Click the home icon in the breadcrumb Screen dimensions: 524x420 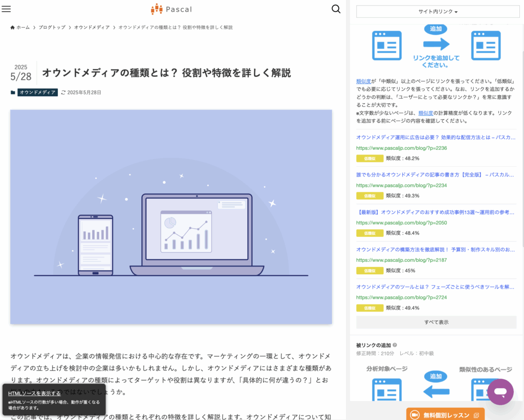[13, 27]
